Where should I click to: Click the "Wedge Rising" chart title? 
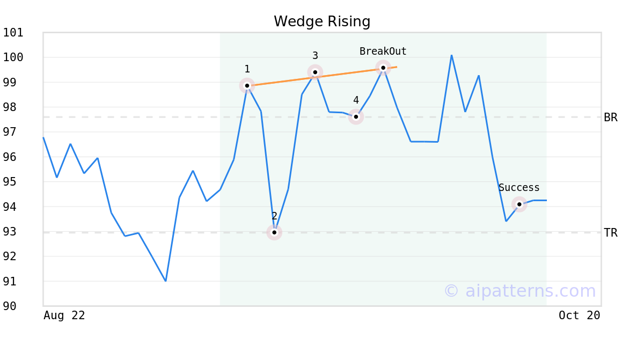pos(322,21)
